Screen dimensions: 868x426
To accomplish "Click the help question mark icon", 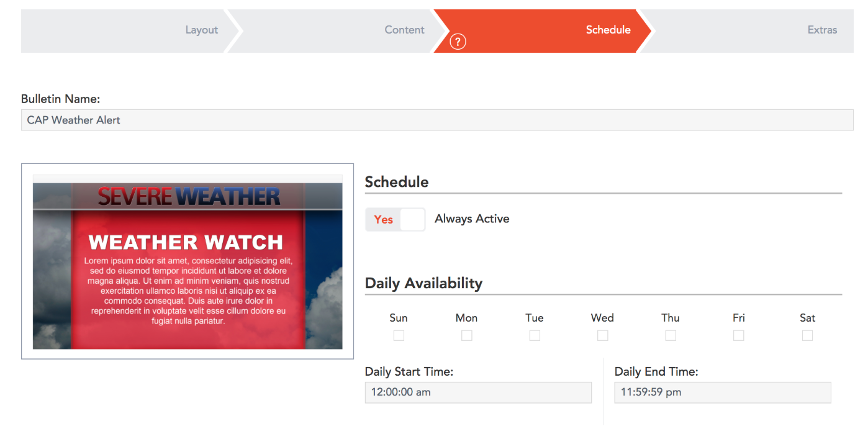I will pyautogui.click(x=458, y=42).
